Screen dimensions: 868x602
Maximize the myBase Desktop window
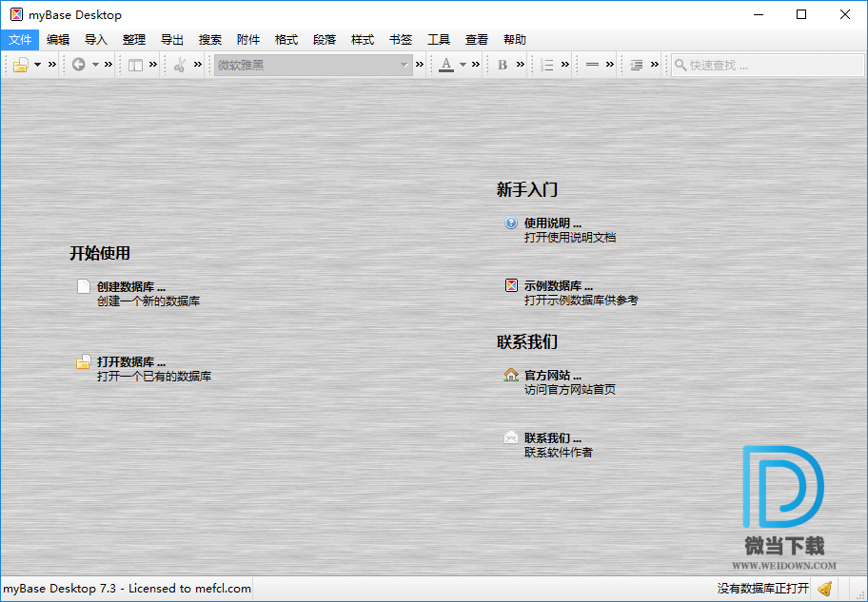(x=801, y=14)
